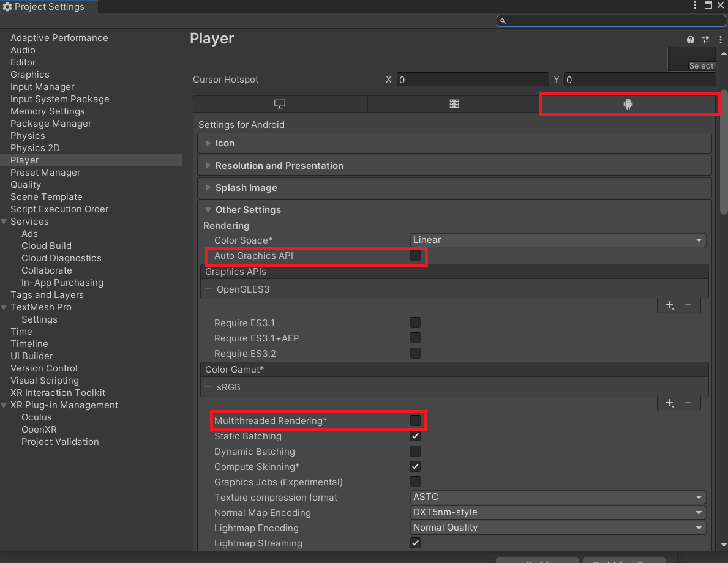
Task: Click the Help icon in the Player header
Action: click(x=691, y=39)
